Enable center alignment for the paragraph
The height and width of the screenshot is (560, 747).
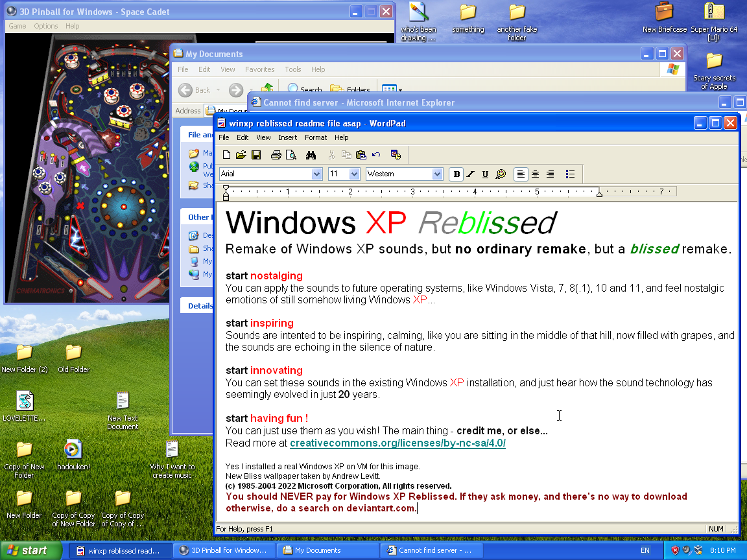point(535,174)
